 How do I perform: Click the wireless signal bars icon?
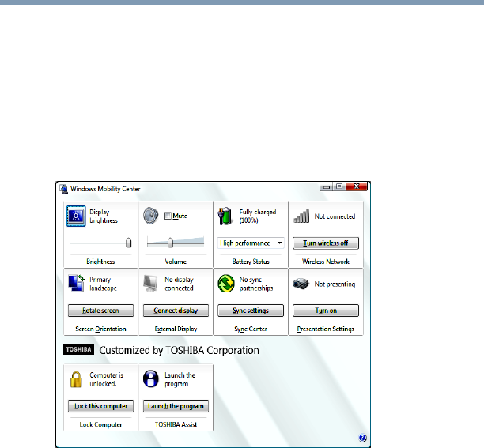tap(301, 216)
